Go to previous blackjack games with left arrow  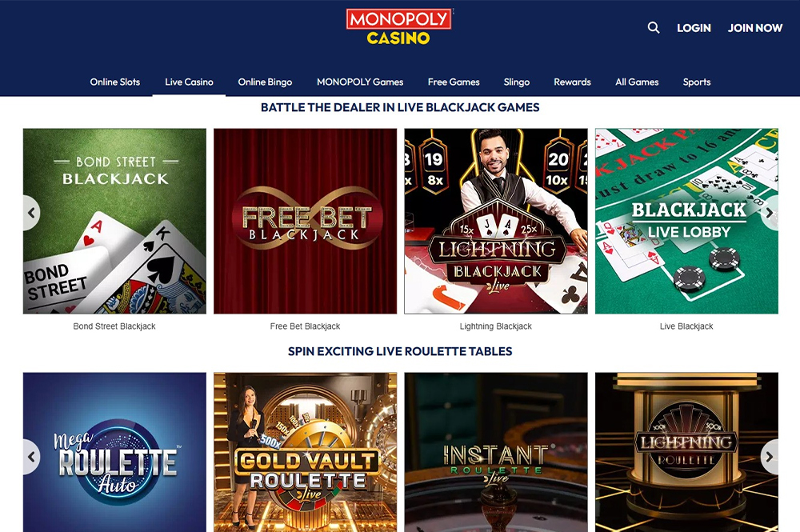pos(31,213)
